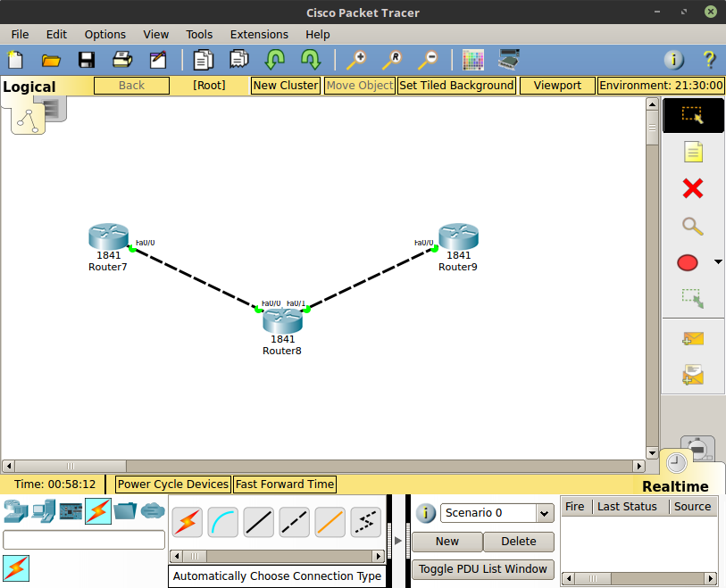Select the Console connection cable
Image resolution: width=726 pixels, height=588 pixels.
(222, 522)
